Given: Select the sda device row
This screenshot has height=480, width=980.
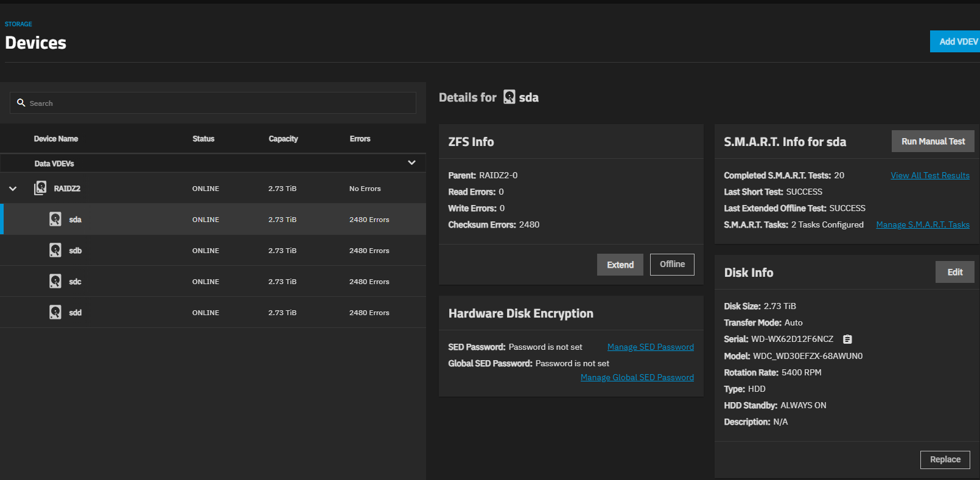Looking at the screenshot, I should point(213,219).
